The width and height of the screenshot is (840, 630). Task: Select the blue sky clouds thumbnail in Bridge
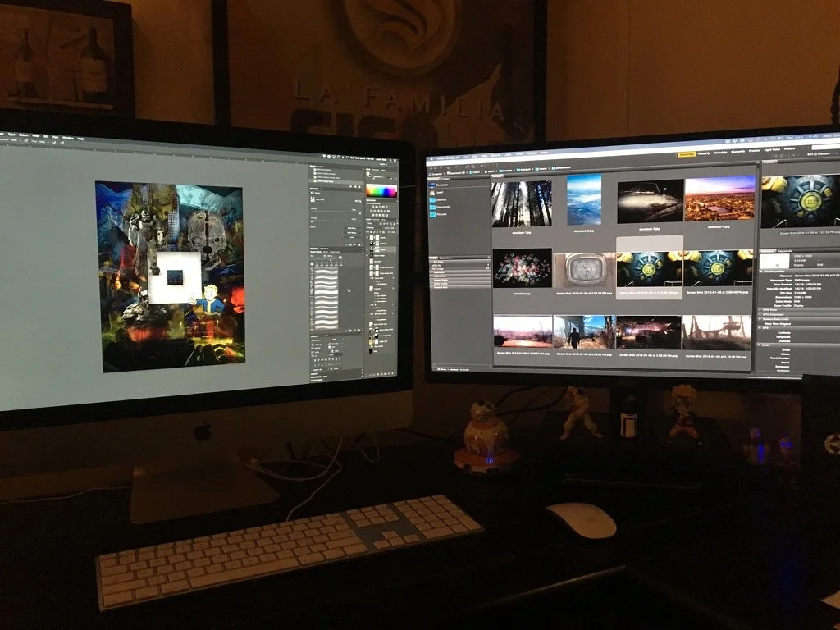click(x=584, y=200)
